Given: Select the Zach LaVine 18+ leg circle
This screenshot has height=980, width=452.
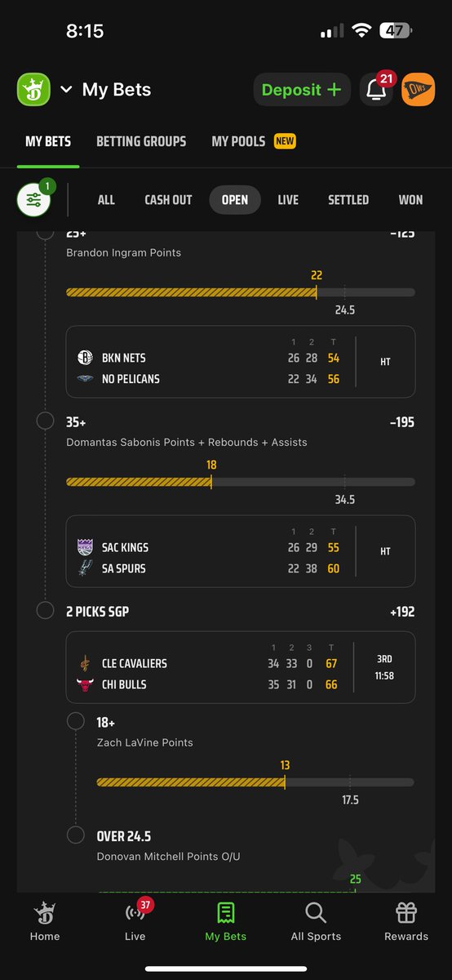Looking at the screenshot, I should pyautogui.click(x=76, y=722).
